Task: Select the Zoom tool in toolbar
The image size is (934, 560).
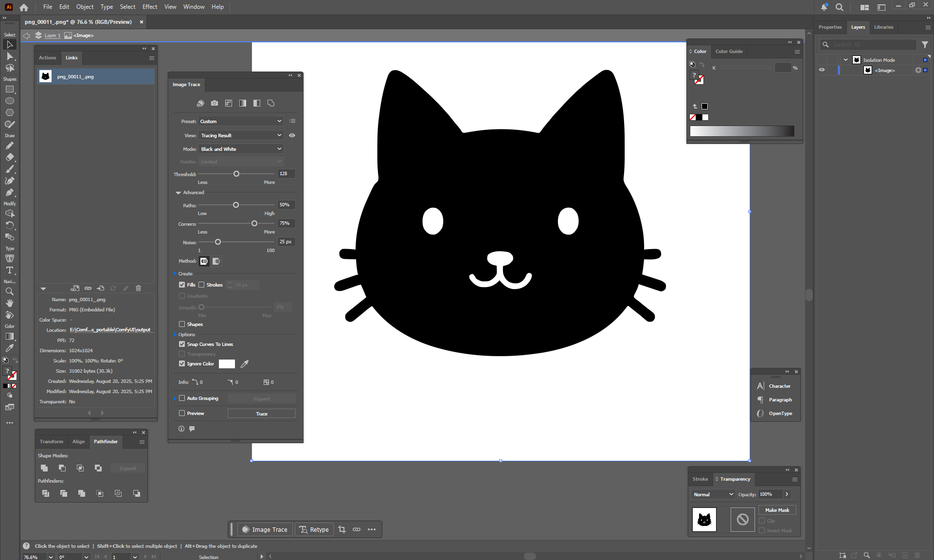Action: [9, 291]
